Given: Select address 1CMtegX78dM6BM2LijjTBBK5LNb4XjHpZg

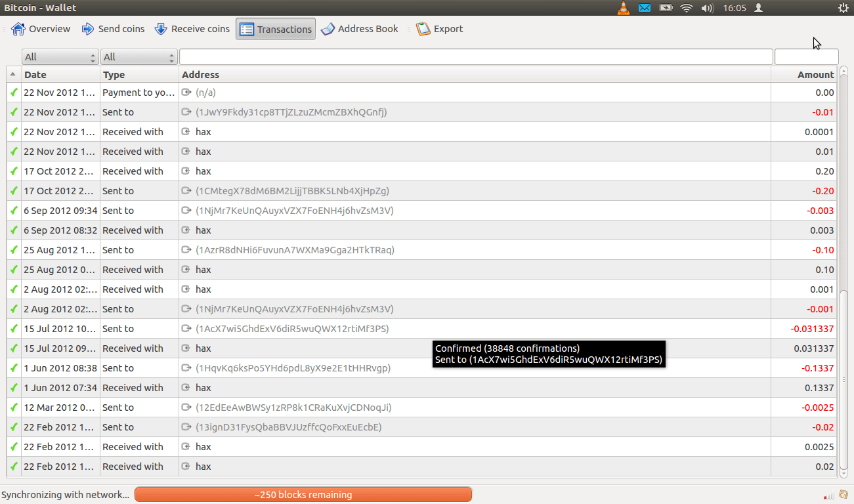Looking at the screenshot, I should point(292,191).
